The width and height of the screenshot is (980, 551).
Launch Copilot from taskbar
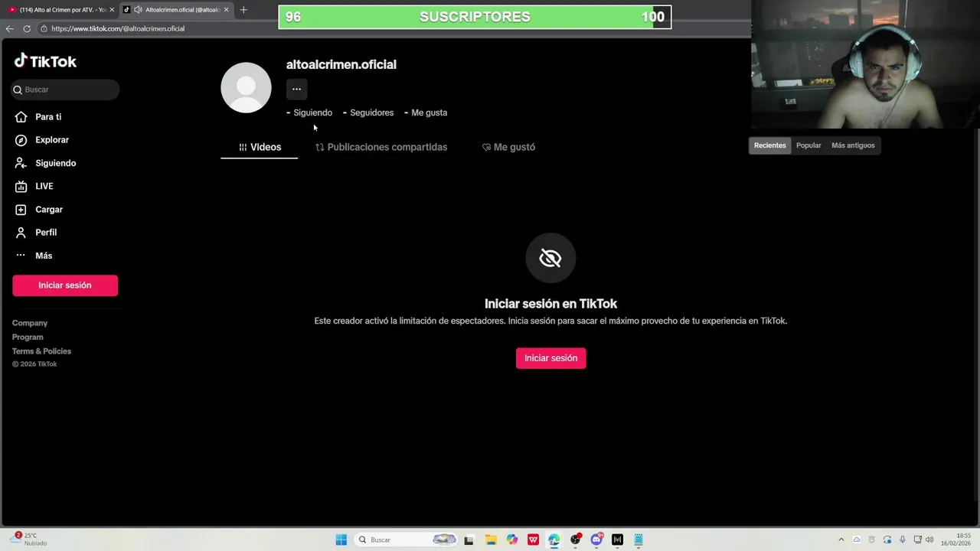pos(512,540)
